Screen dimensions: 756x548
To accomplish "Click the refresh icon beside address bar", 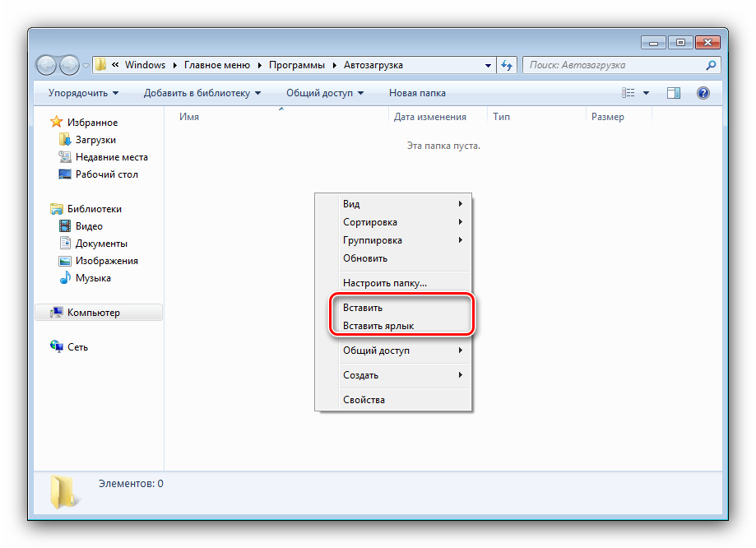I will [x=507, y=65].
